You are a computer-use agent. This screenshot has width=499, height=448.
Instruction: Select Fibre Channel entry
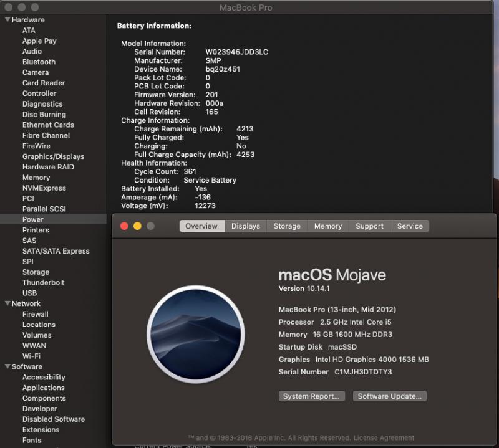tap(46, 135)
